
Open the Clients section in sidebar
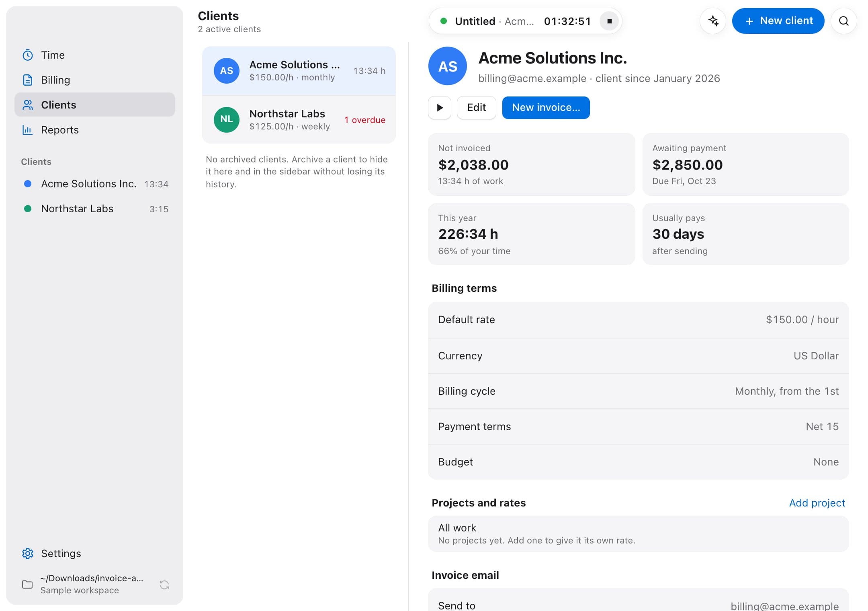pyautogui.click(x=94, y=105)
